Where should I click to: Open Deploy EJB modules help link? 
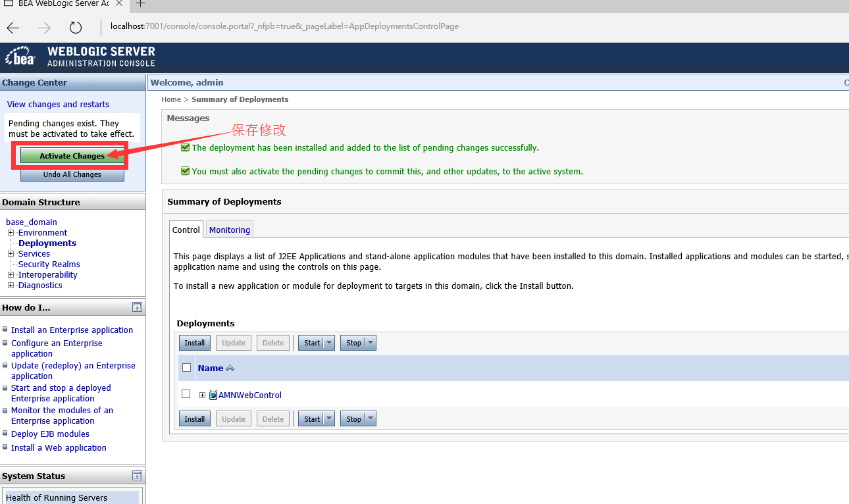(50, 434)
